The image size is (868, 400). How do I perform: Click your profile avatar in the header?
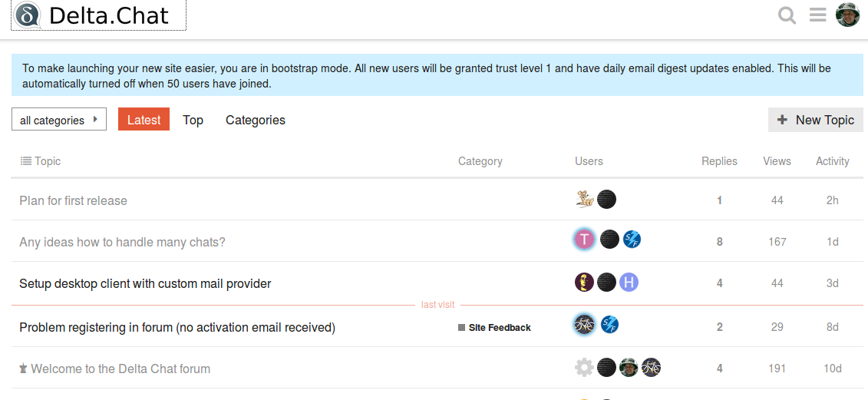coord(848,15)
